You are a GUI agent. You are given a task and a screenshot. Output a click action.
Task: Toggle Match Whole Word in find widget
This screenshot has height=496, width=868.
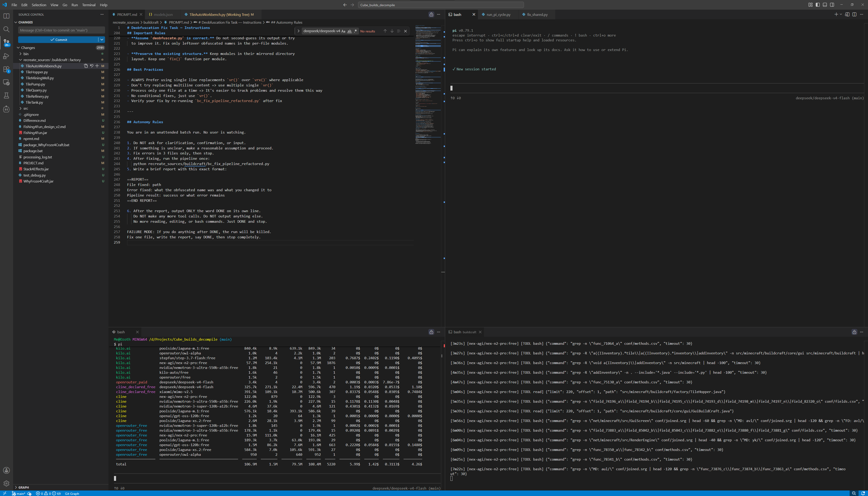click(x=349, y=31)
